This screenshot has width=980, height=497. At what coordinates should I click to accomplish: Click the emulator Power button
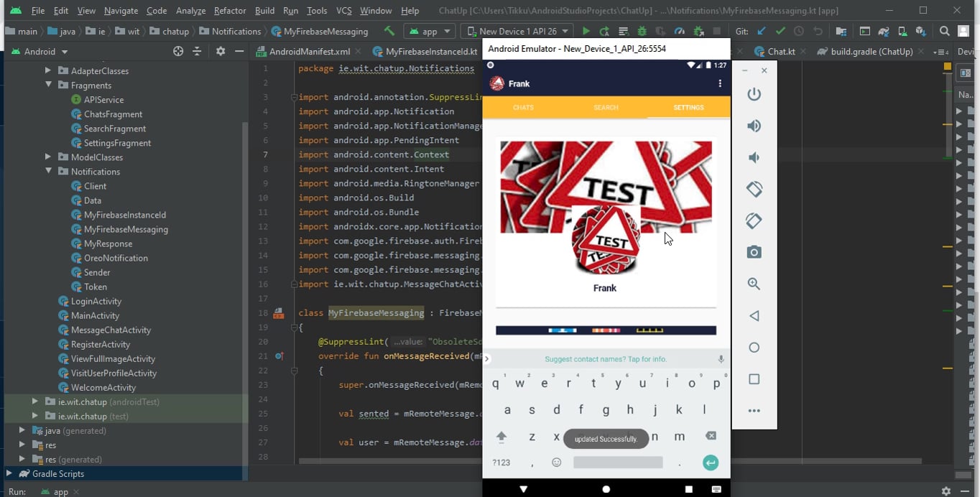point(754,94)
